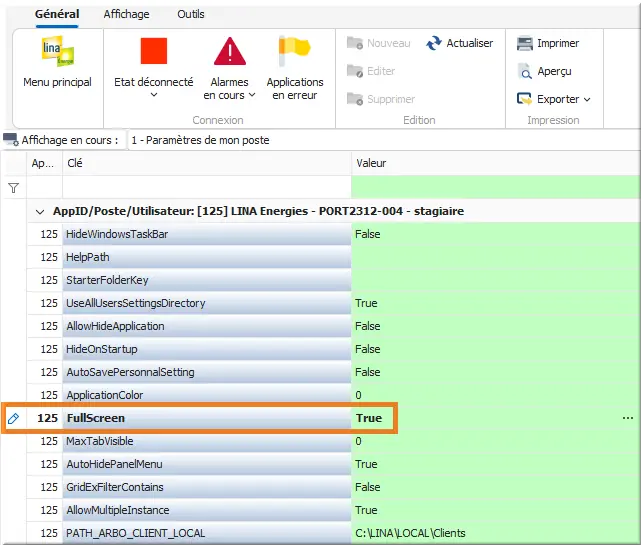This screenshot has width=641, height=545.
Task: Collapse the AppID/Poste/Utilisateur group
Action: coord(40,212)
